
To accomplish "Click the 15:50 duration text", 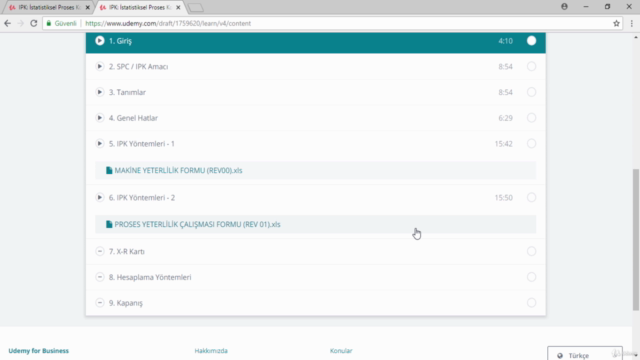I will [503, 198].
